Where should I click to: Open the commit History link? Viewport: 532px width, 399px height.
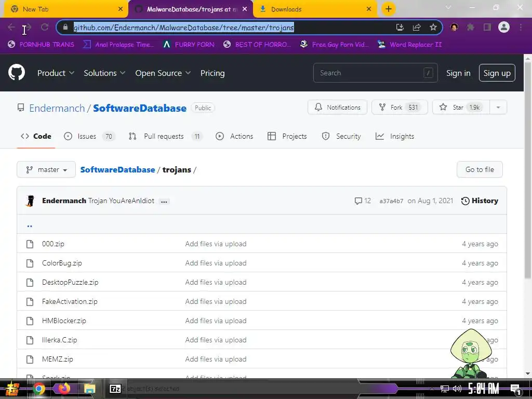(480, 201)
